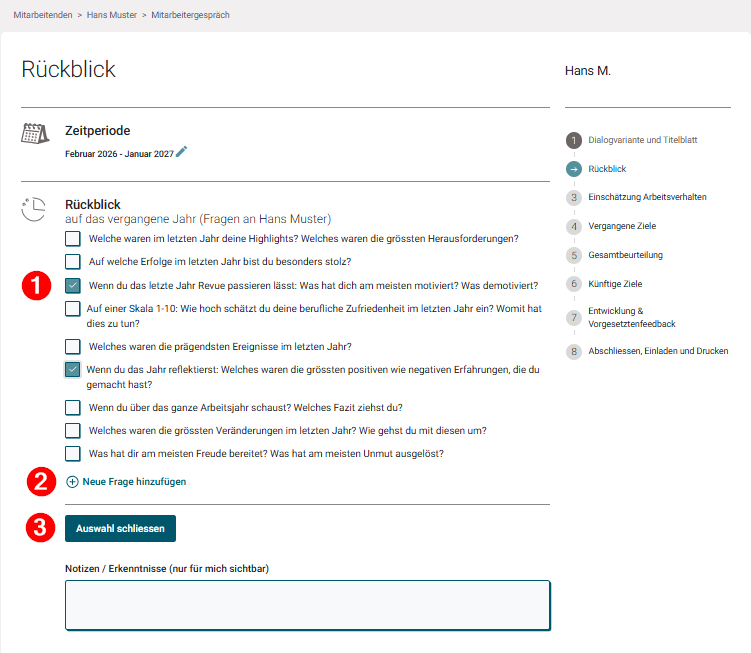Viewport: 751px width, 653px height.
Task: Click step 3 circle icon
Action: [574, 197]
